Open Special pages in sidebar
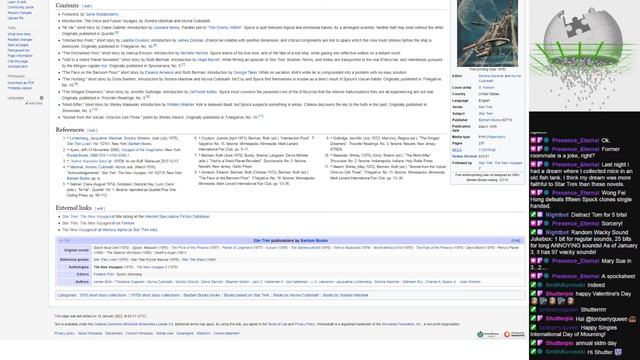The width and height of the screenshot is (640, 360). point(18,45)
